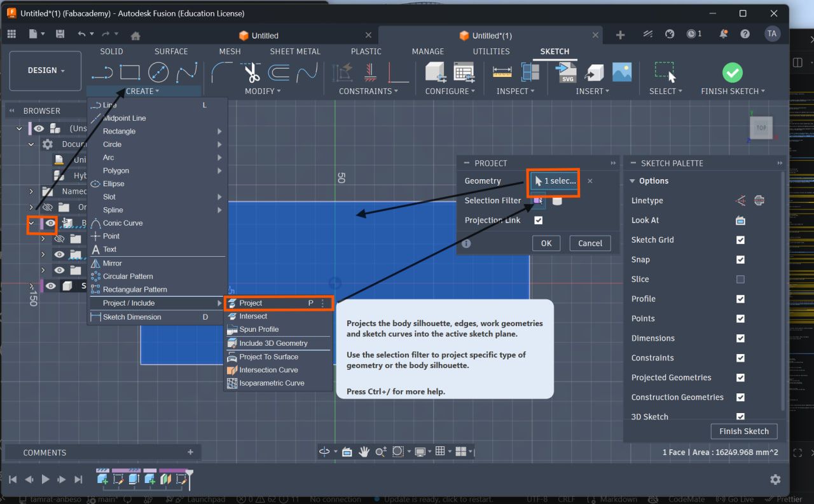Select the Pan hand tool in navigation bar
814x504 pixels.
click(x=364, y=452)
